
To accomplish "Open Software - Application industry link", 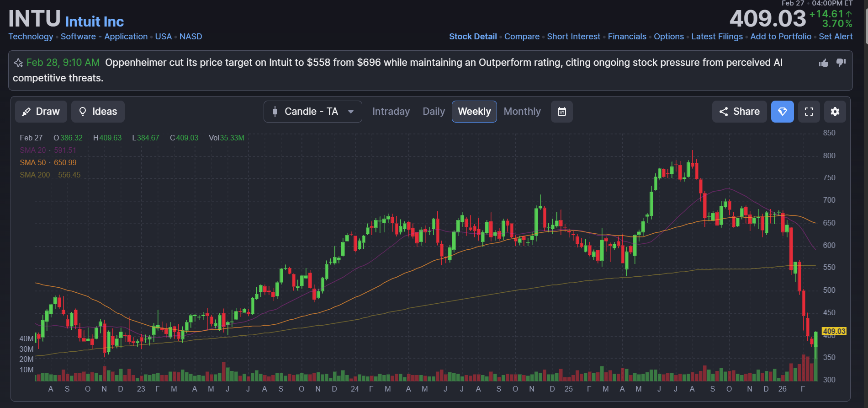I will [x=104, y=37].
